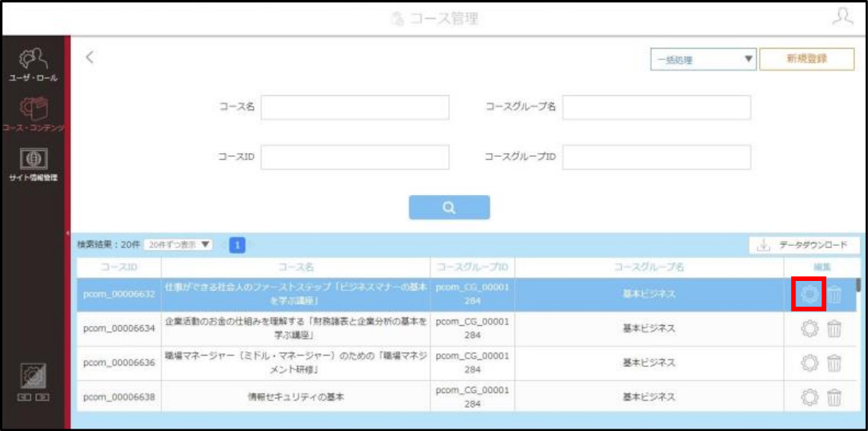The height and width of the screenshot is (431, 868).
Task: Click the 新規登録 button
Action: coord(806,59)
